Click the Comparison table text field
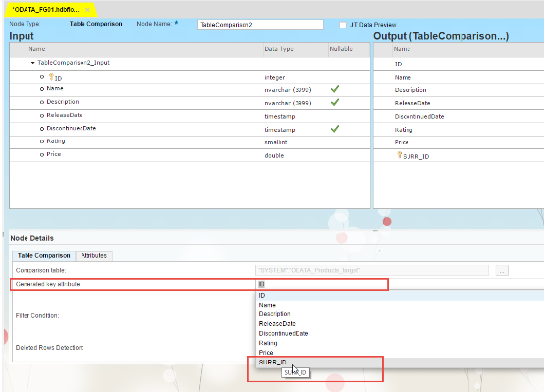The height and width of the screenshot is (392, 544). (372, 270)
